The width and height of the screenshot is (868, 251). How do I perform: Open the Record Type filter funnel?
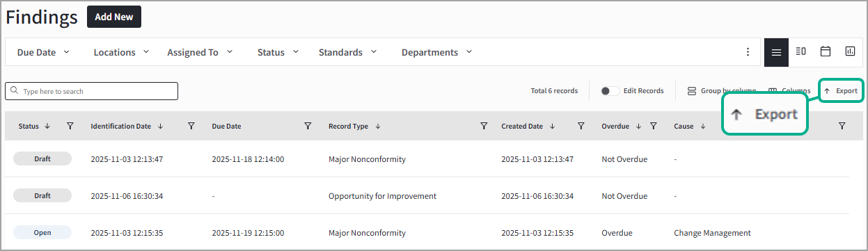coord(484,126)
